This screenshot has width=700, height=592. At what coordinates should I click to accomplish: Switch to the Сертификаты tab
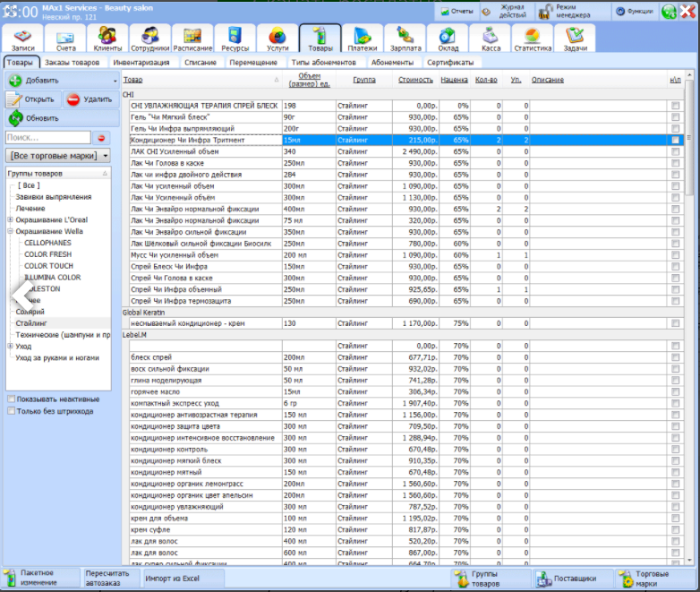[x=449, y=63]
